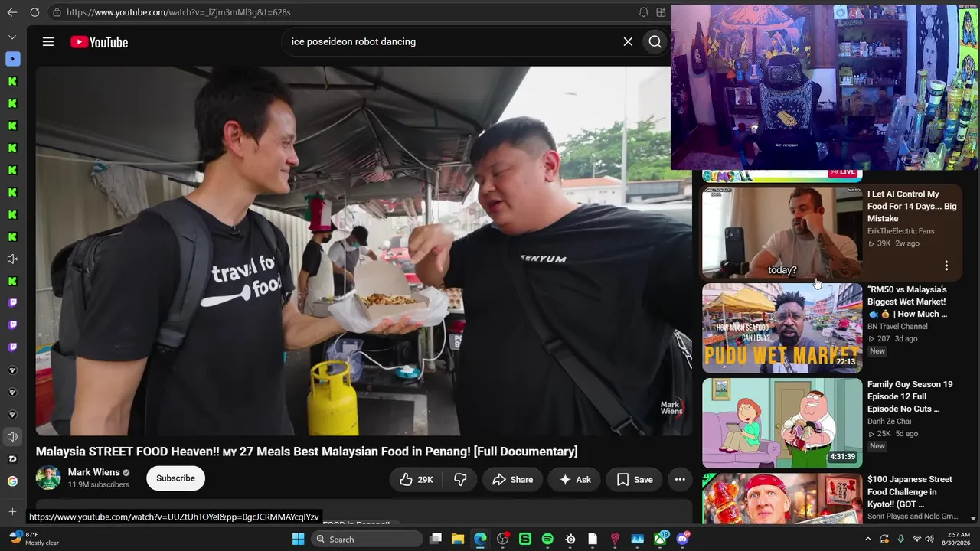Open thumbnail of I Let AI Control My Food
This screenshot has width=980, height=551.
coord(782,233)
